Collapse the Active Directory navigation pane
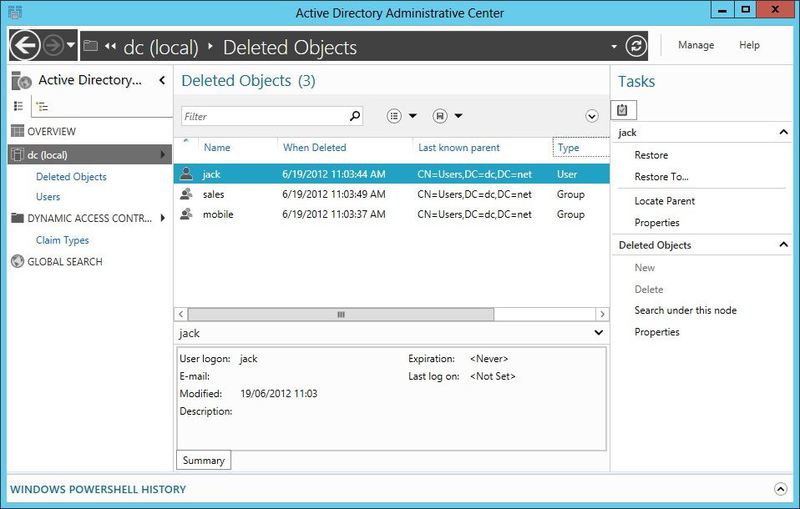 pyautogui.click(x=162, y=80)
